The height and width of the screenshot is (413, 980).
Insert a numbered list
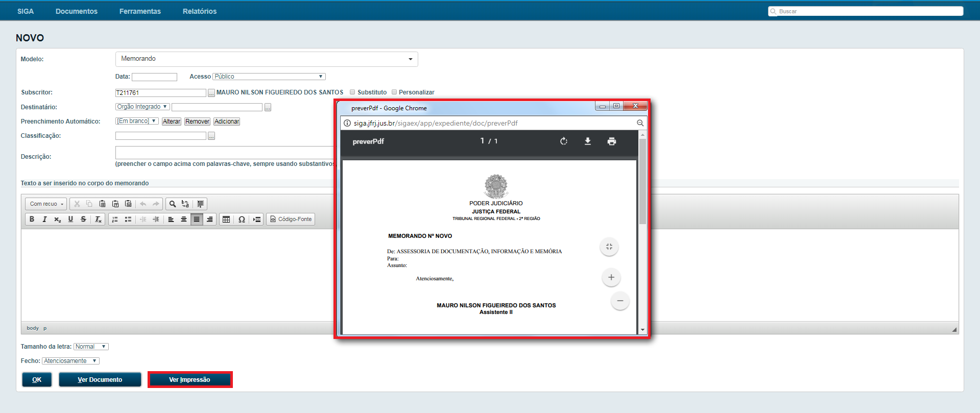115,219
